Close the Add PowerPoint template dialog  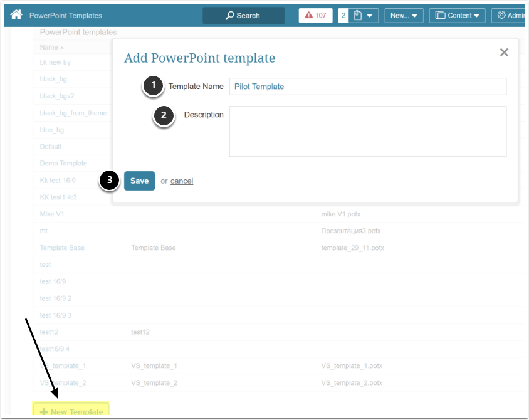(504, 53)
